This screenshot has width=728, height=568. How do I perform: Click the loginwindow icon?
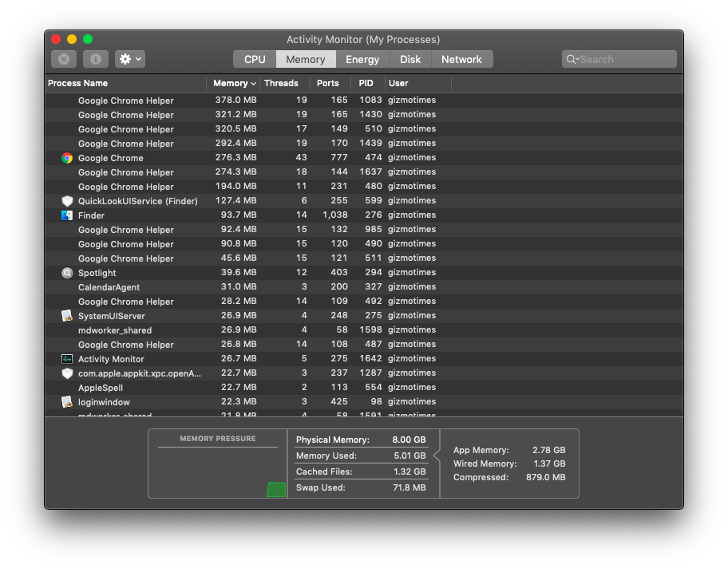click(67, 402)
